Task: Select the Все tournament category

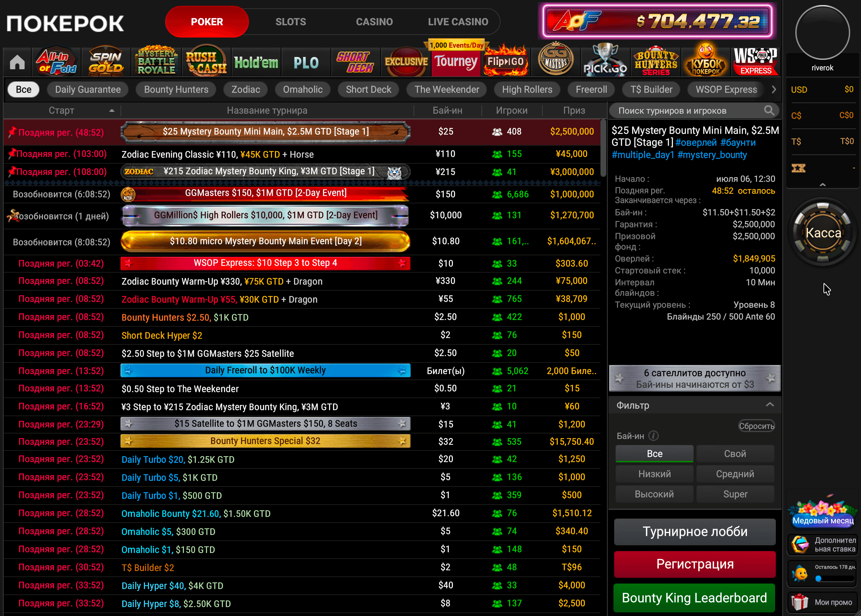Action: coord(23,89)
